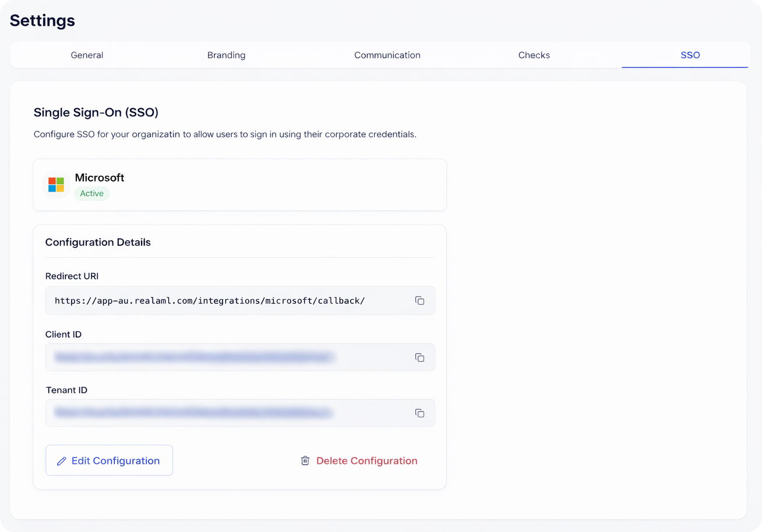Viewport: 762px width, 532px height.
Task: Click the blurred Tenant ID value
Action: coord(193,413)
